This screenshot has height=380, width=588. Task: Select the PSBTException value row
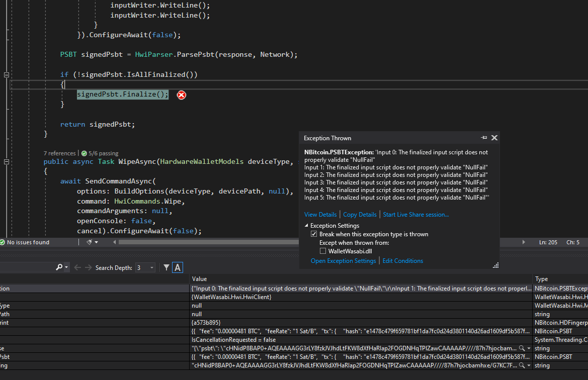(361, 288)
